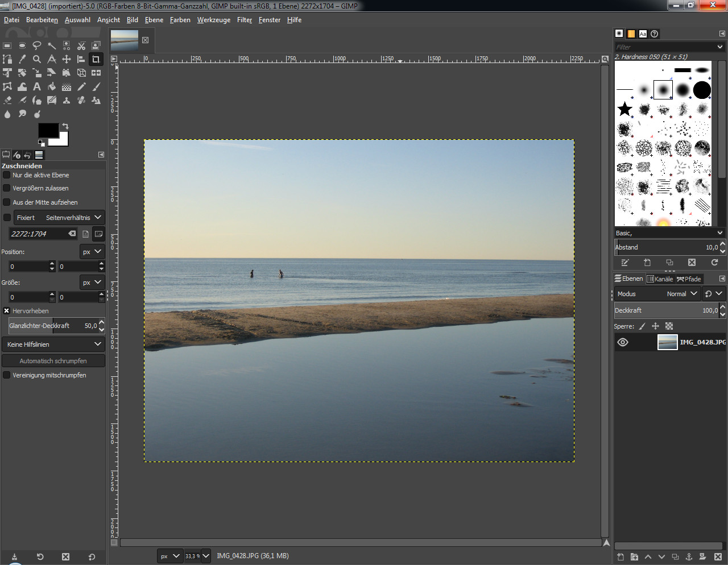Screen dimensions: 728x565
Task: Select the Smudge tool
Action: (22, 114)
